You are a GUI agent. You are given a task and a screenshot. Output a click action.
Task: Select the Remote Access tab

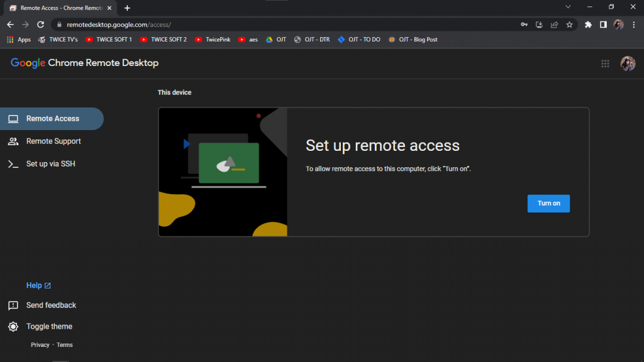pos(61,8)
